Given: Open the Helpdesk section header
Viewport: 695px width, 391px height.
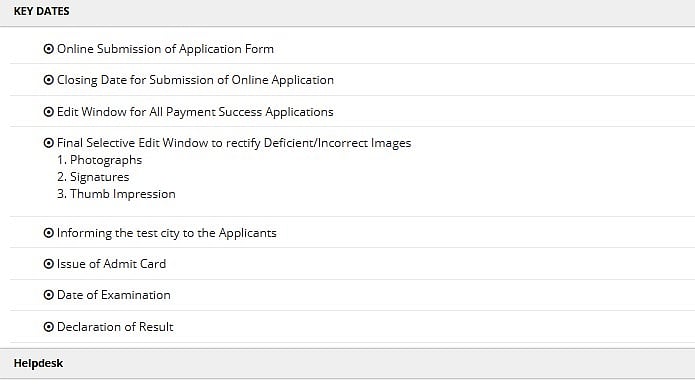Looking at the screenshot, I should [348, 364].
